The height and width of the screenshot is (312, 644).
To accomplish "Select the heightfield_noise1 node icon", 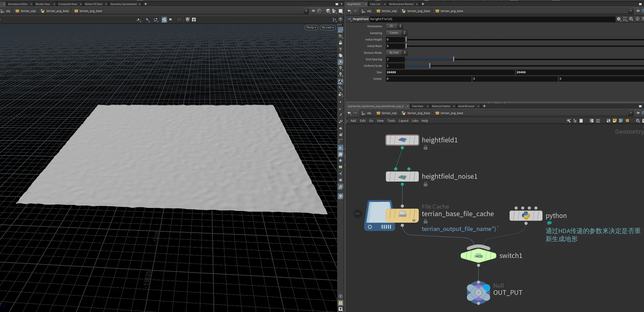I will pyautogui.click(x=402, y=177).
